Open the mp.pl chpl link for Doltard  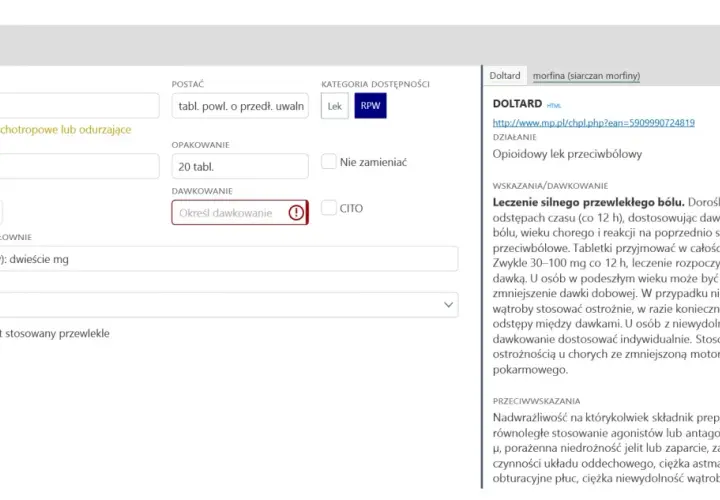[593, 123]
